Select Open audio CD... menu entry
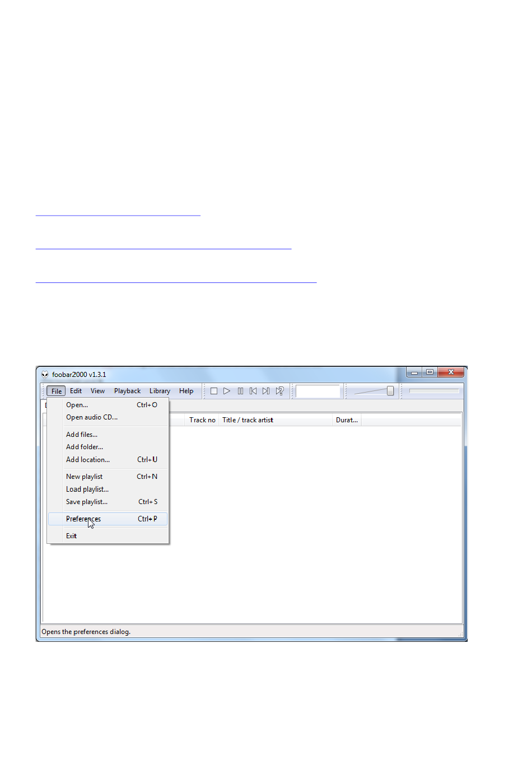The width and height of the screenshot is (532, 783). [108, 417]
